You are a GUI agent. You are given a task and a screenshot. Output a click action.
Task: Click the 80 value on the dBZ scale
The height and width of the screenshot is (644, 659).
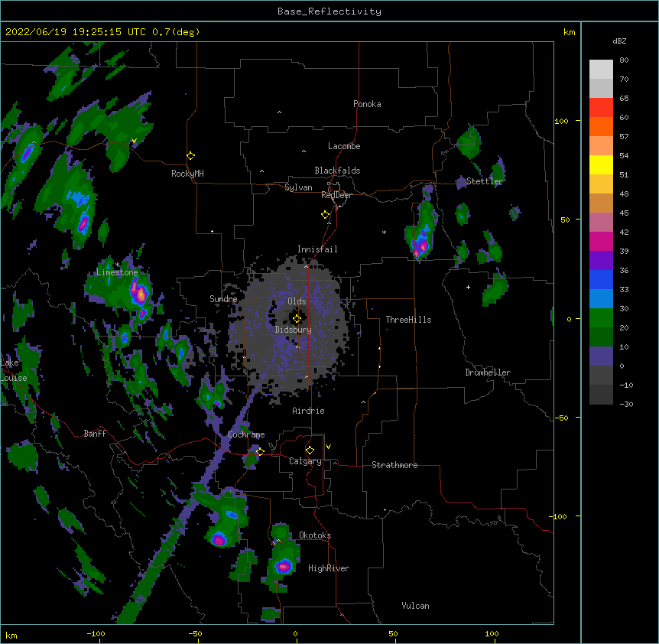(624, 60)
